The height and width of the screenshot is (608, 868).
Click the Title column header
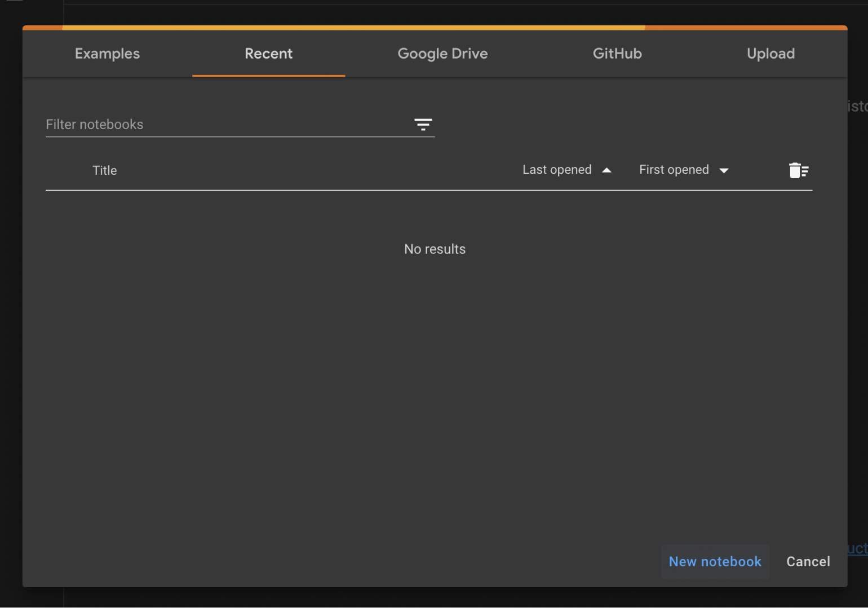click(105, 170)
